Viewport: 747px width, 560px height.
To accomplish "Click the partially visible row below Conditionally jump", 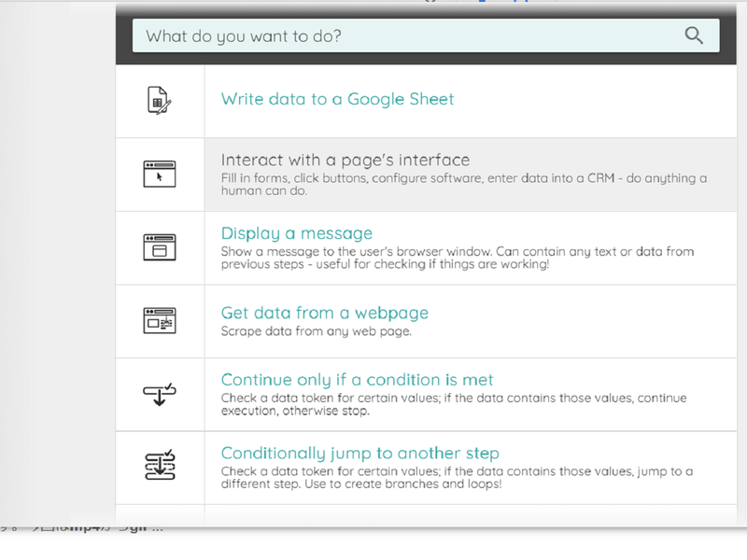I will [426, 516].
